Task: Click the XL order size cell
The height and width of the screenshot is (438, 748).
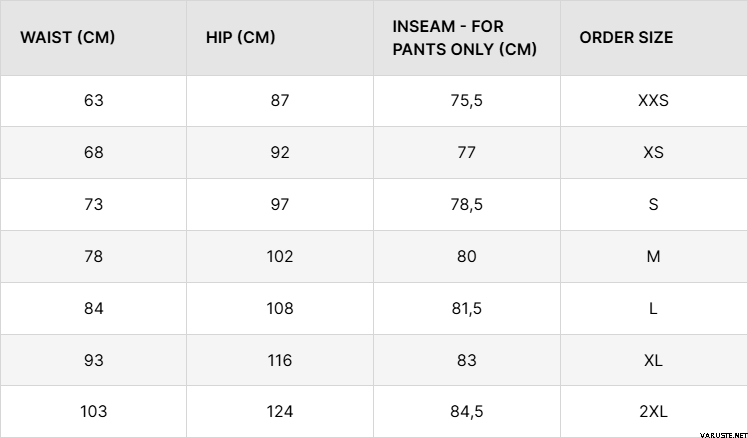Action: tap(653, 360)
